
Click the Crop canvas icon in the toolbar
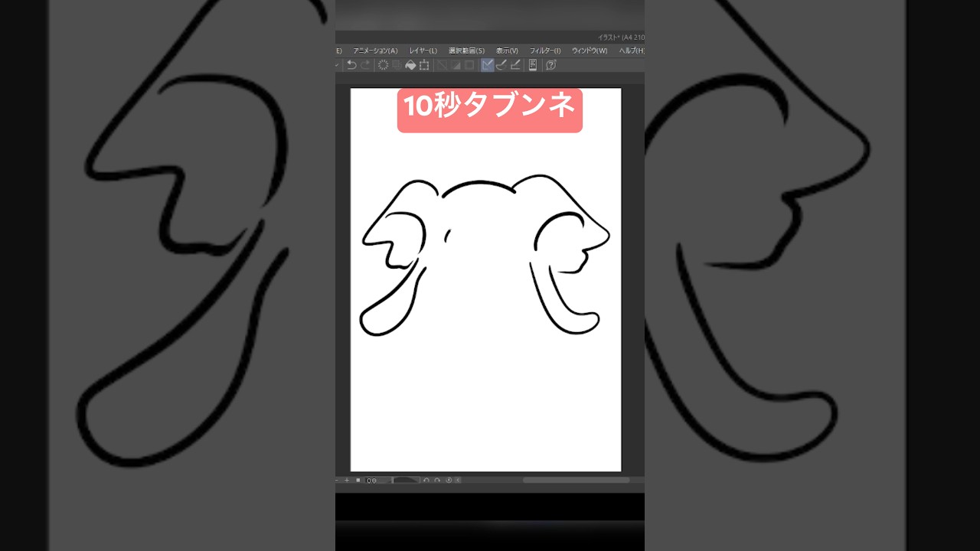click(x=424, y=64)
